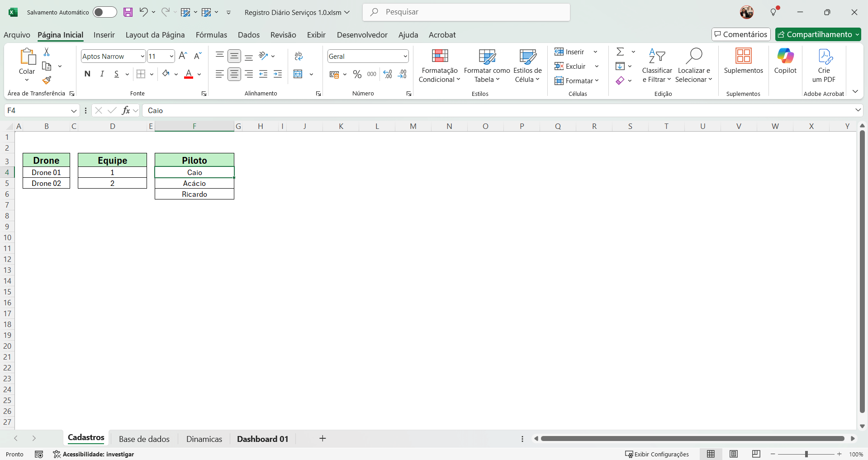Open the macro recording status icon
The height and width of the screenshot is (460, 868).
(39, 454)
